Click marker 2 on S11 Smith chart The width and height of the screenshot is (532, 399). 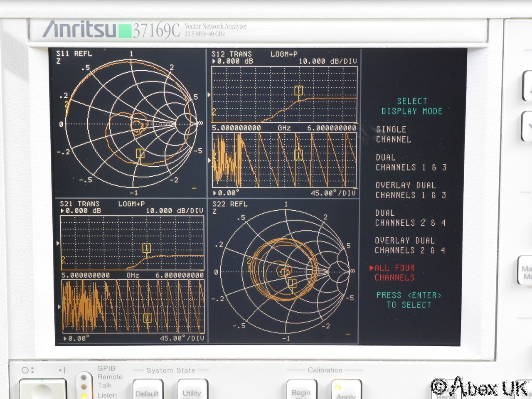point(66,104)
